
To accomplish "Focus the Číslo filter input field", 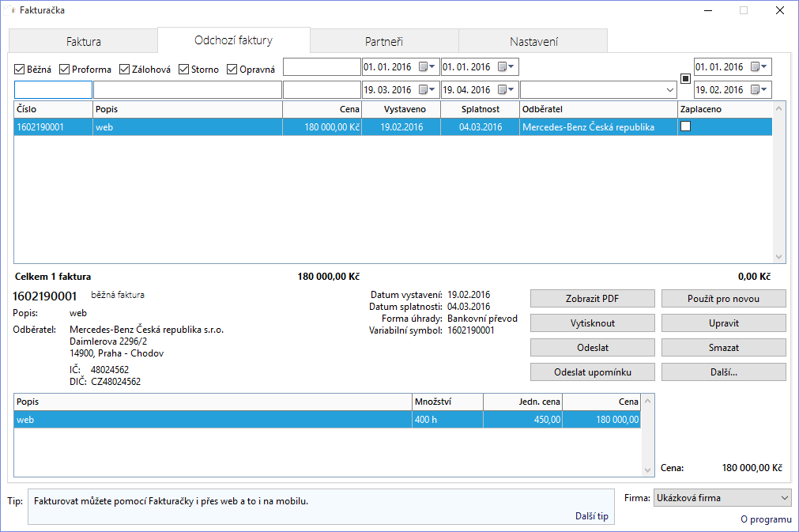I will click(53, 89).
